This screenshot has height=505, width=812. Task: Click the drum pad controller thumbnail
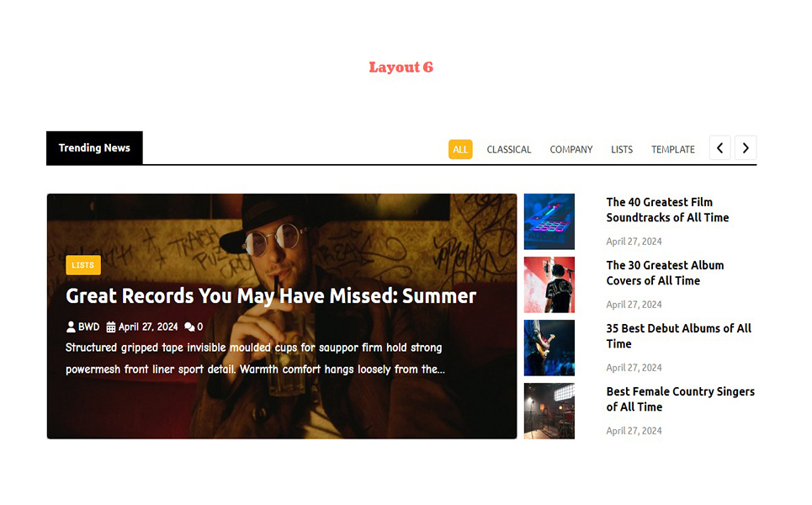point(549,221)
